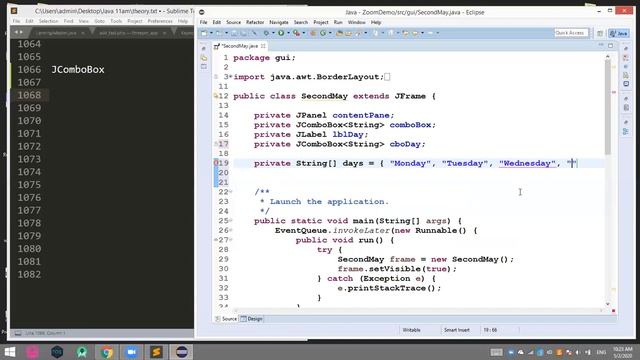Click the New file icon in Eclipse toolbar
This screenshot has height=360, width=640.
coord(204,33)
